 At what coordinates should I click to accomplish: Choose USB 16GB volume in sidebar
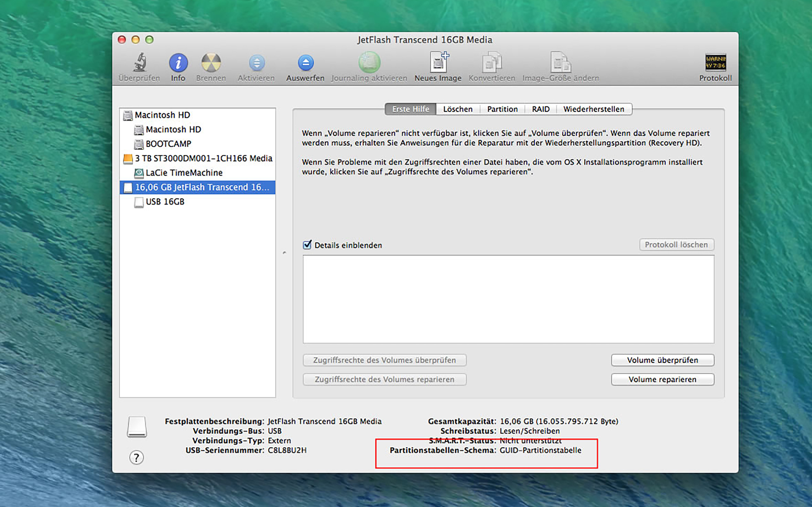pyautogui.click(x=165, y=202)
